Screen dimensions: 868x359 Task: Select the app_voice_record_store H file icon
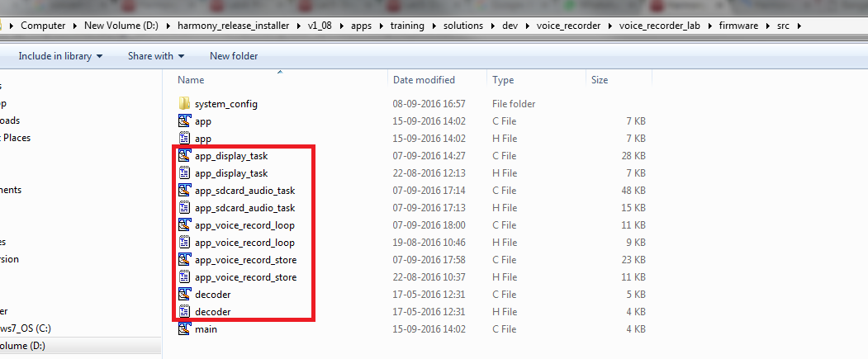pos(184,277)
